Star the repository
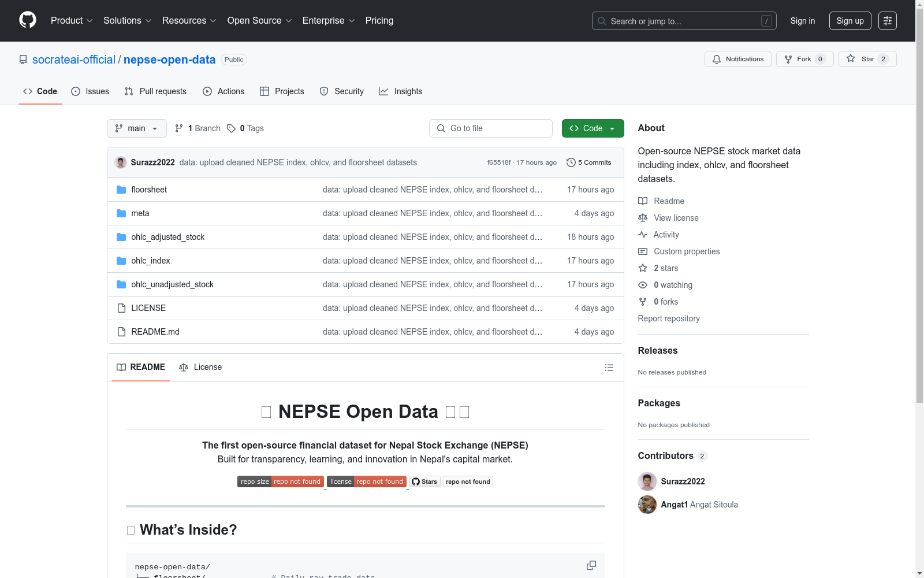The width and height of the screenshot is (924, 578). pos(867,59)
